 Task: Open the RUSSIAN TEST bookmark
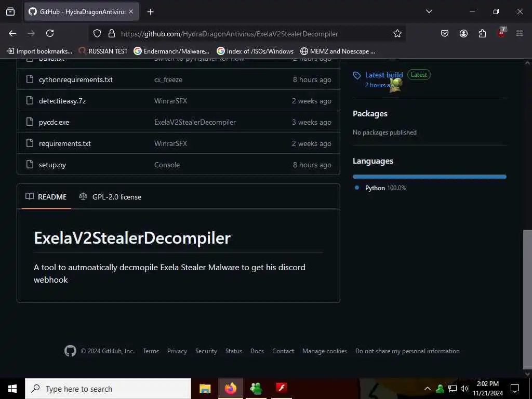point(103,51)
